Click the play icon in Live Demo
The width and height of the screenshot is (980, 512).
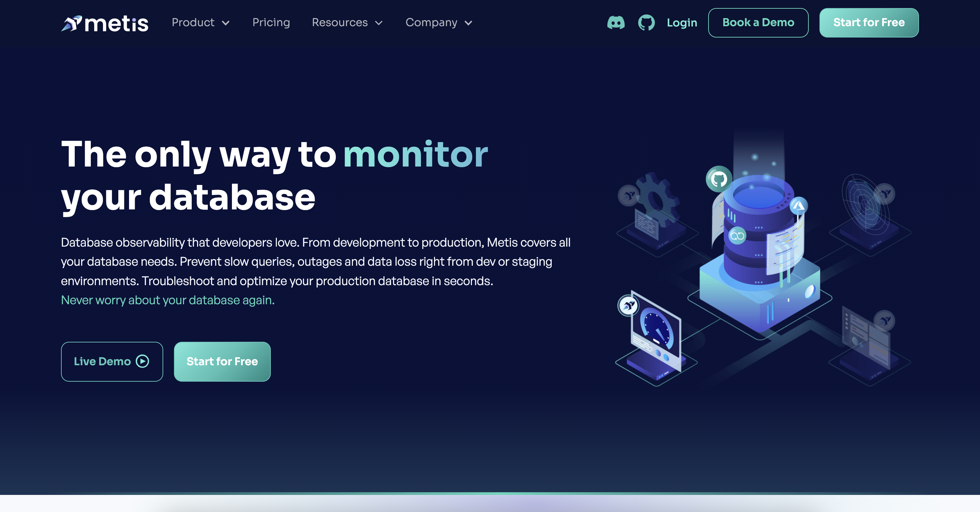143,361
